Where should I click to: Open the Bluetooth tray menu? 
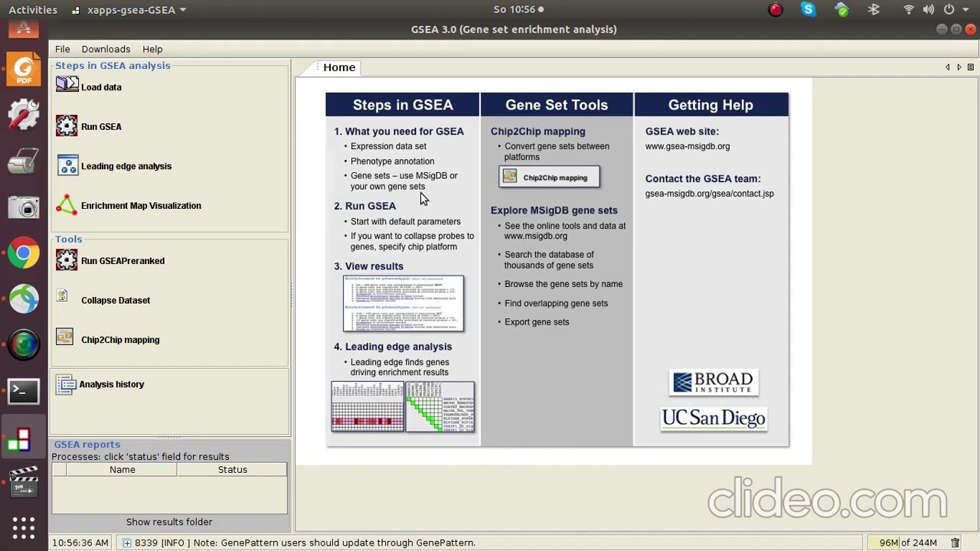tap(874, 9)
